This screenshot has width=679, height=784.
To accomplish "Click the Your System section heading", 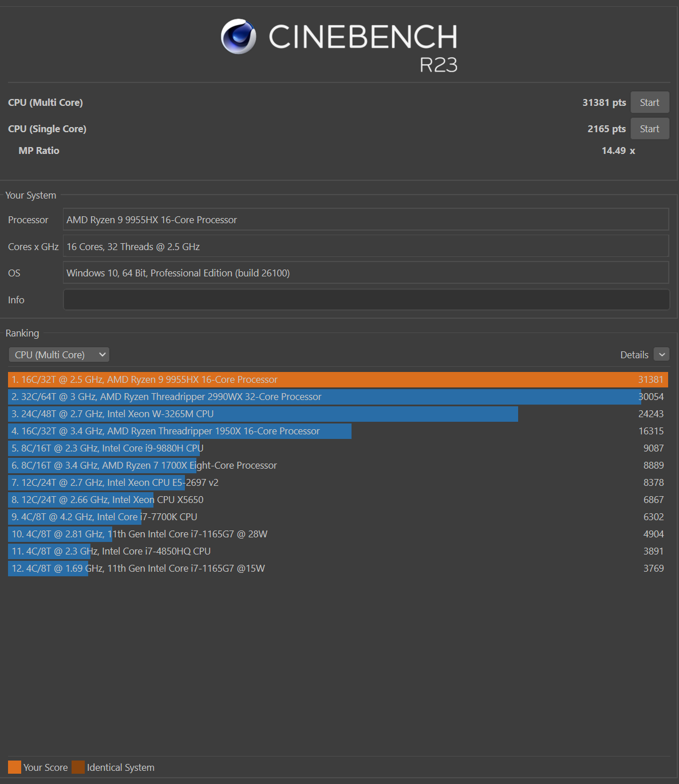I will coord(31,195).
